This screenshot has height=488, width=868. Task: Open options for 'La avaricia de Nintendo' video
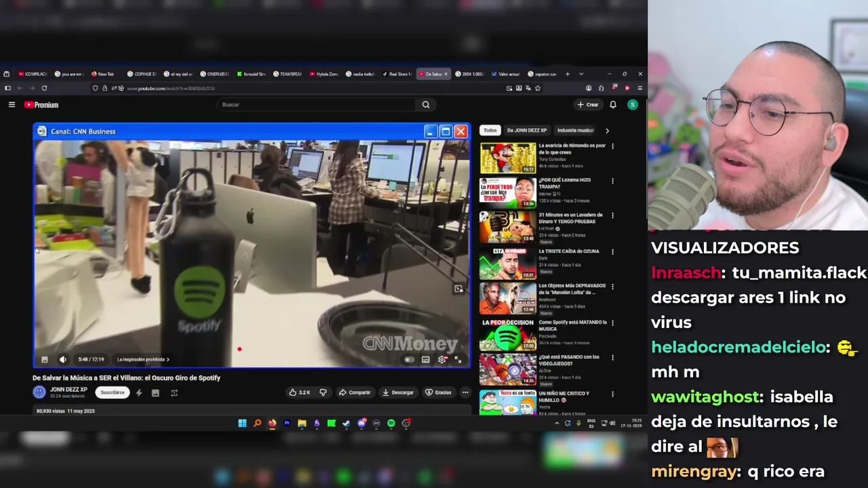612,146
